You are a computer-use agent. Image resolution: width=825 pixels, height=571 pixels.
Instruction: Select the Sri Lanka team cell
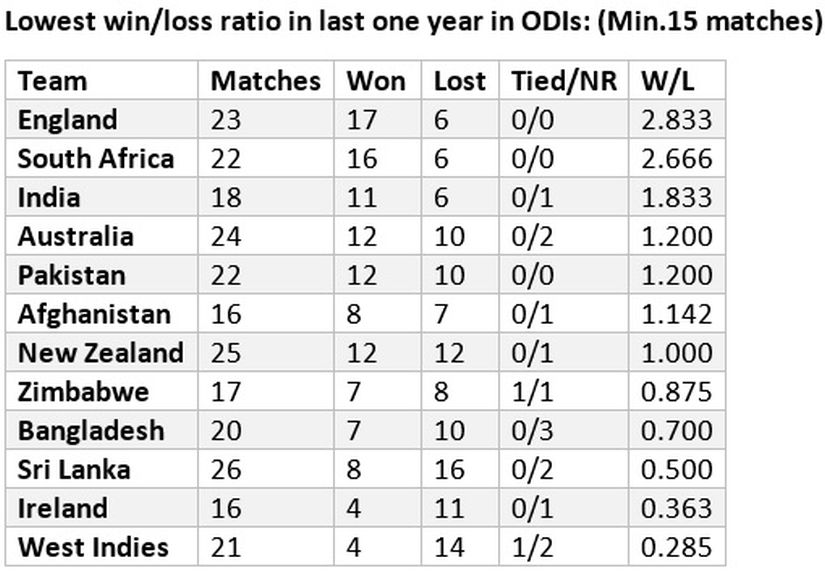coord(74,469)
